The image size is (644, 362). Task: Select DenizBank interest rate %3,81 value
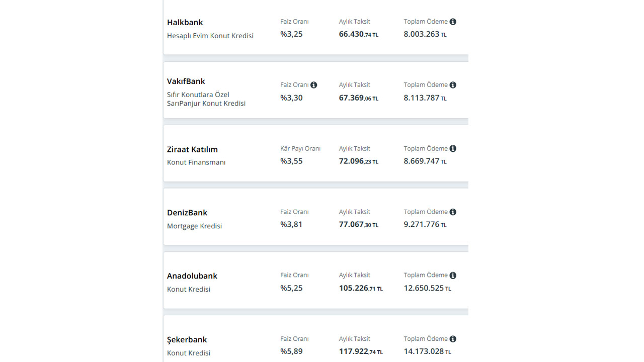coord(291,224)
